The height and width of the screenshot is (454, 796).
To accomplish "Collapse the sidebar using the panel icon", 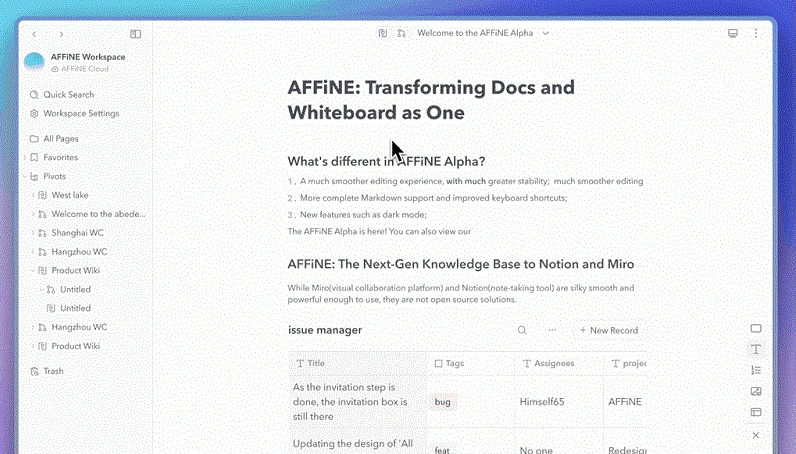I will click(136, 34).
